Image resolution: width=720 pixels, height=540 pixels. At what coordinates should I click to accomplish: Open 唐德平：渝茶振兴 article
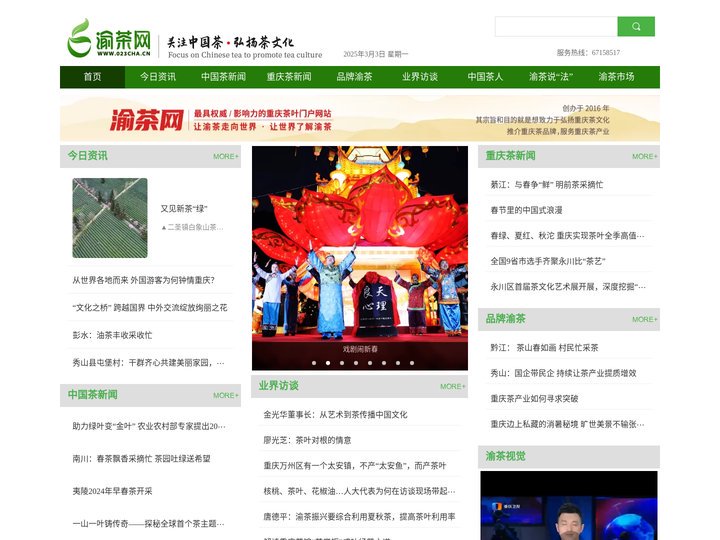point(360,517)
